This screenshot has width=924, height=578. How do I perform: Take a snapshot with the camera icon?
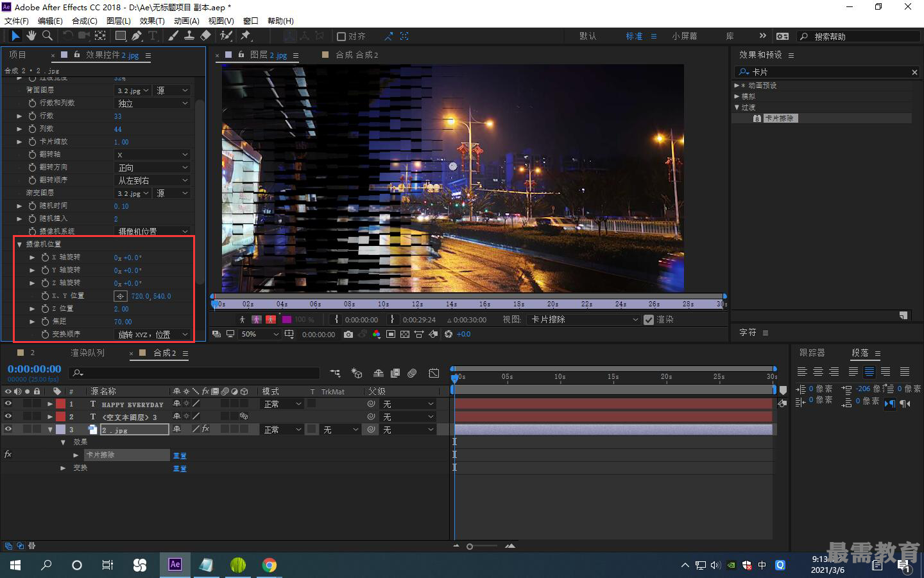[x=348, y=334]
